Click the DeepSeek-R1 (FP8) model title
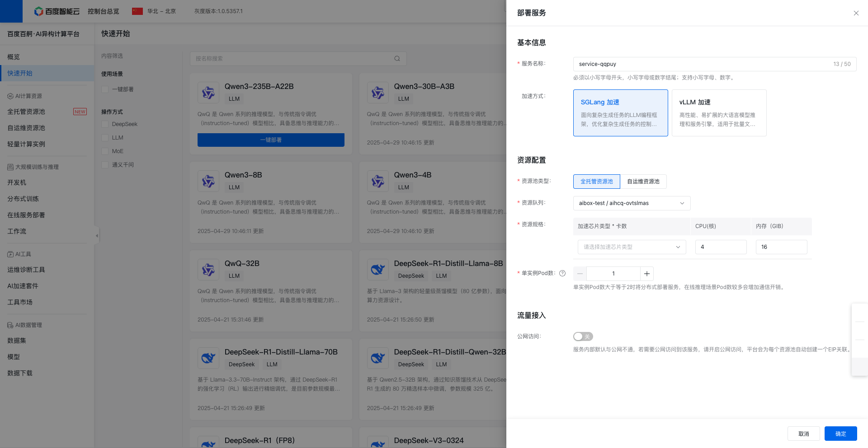Viewport: 868px width, 448px height. click(x=259, y=440)
